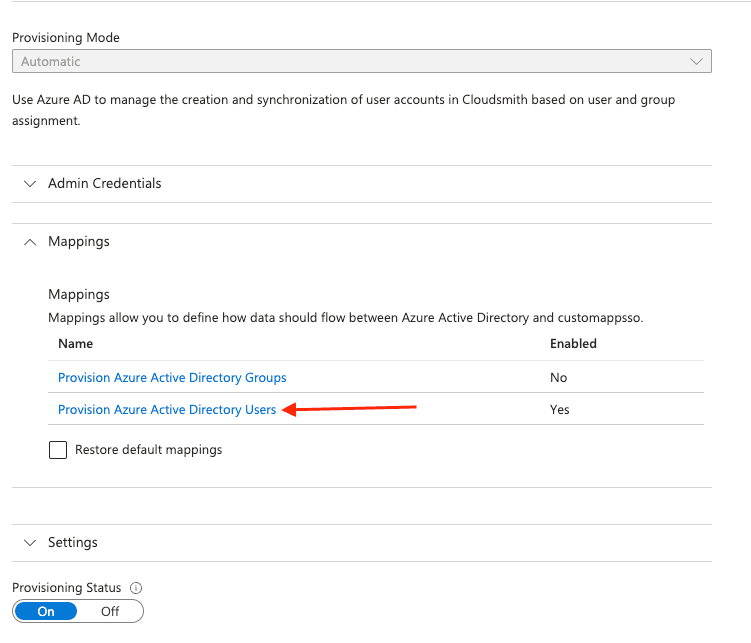The height and width of the screenshot is (643, 751).
Task: Expand the Settings section chevron
Action: pos(28,542)
